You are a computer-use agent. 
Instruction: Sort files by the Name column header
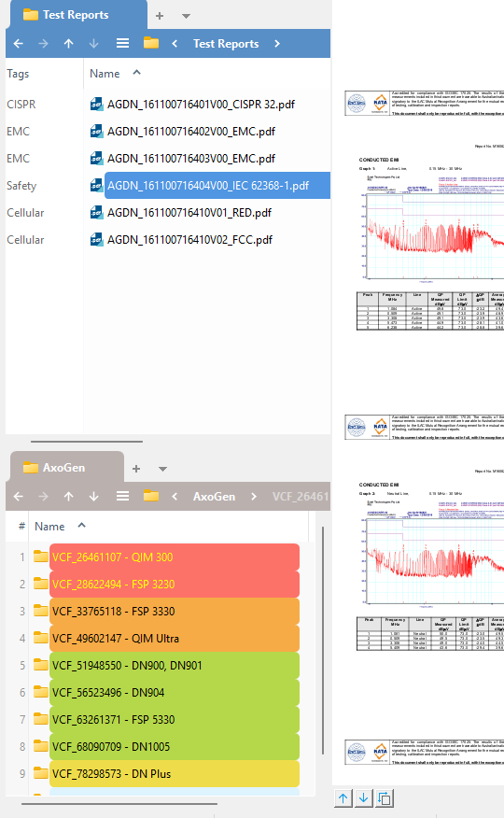tap(105, 74)
